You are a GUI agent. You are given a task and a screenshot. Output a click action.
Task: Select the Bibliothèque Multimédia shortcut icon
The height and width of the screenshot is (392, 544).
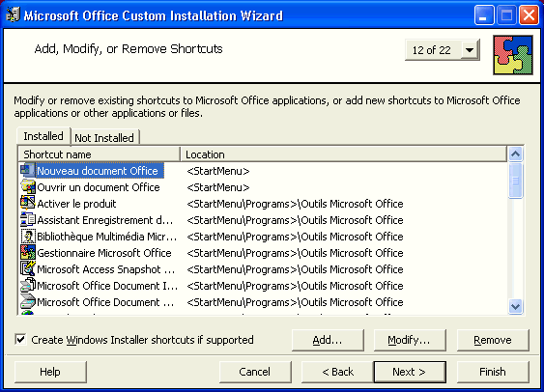click(x=28, y=237)
